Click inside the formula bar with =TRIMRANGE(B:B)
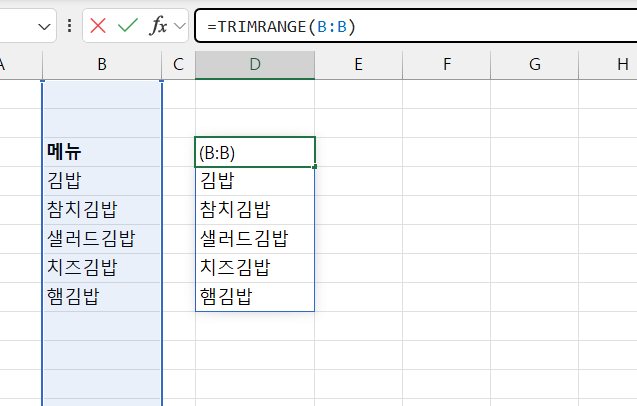The width and height of the screenshot is (637, 406). tap(416, 26)
